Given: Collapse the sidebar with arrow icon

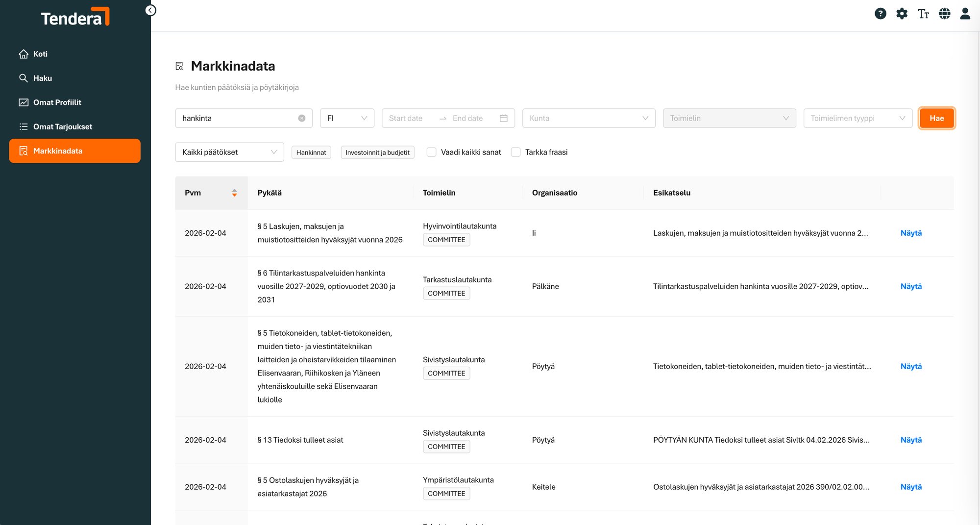Looking at the screenshot, I should [150, 10].
